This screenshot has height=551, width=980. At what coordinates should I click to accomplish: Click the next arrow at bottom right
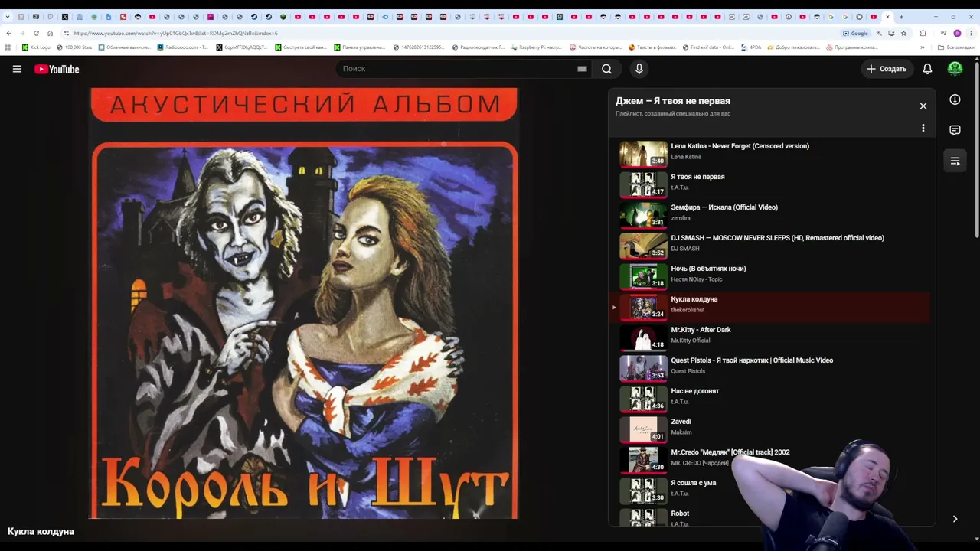click(955, 519)
